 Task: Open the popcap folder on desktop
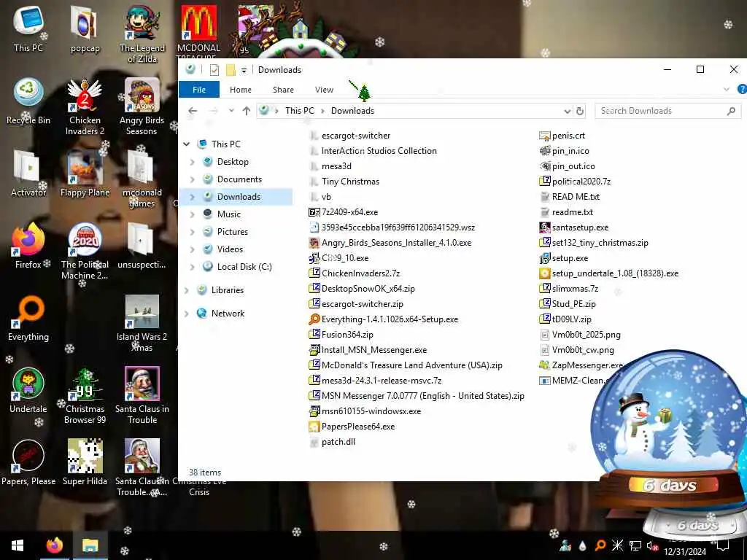[x=85, y=28]
